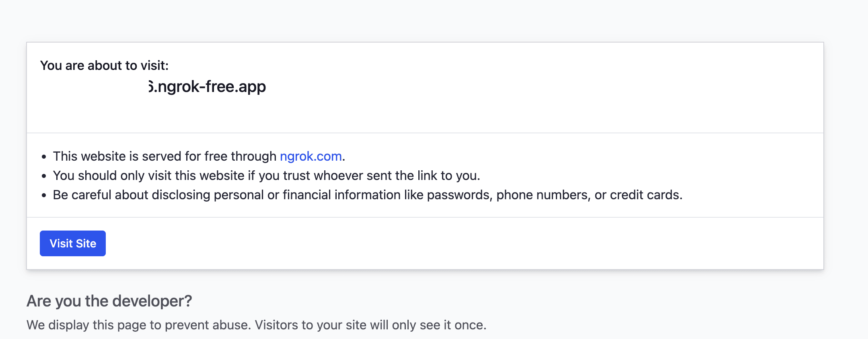Click the 'Are you the developer?' heading
Image resolution: width=868 pixels, height=339 pixels.
109,301
